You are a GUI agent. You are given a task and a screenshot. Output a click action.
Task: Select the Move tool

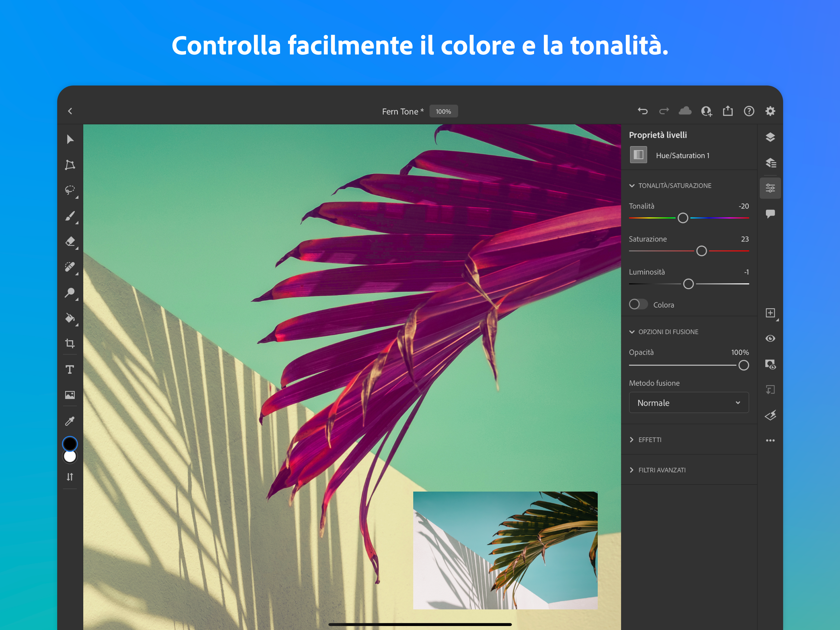[70, 139]
